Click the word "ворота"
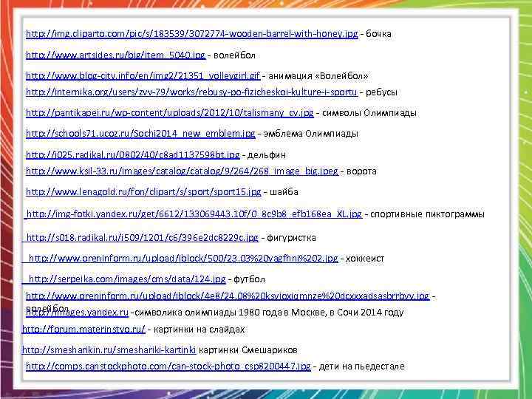 pyautogui.click(x=361, y=171)
